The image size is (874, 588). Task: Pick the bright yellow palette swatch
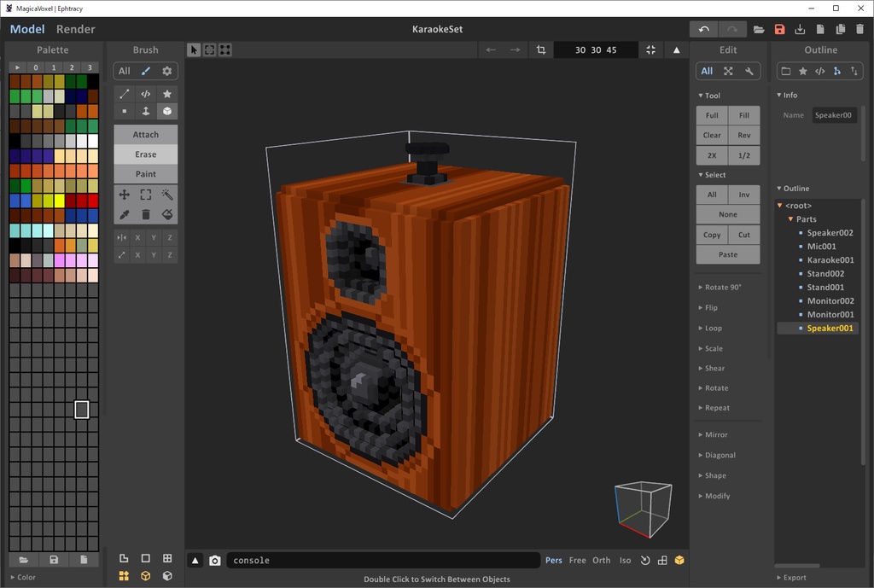59,201
